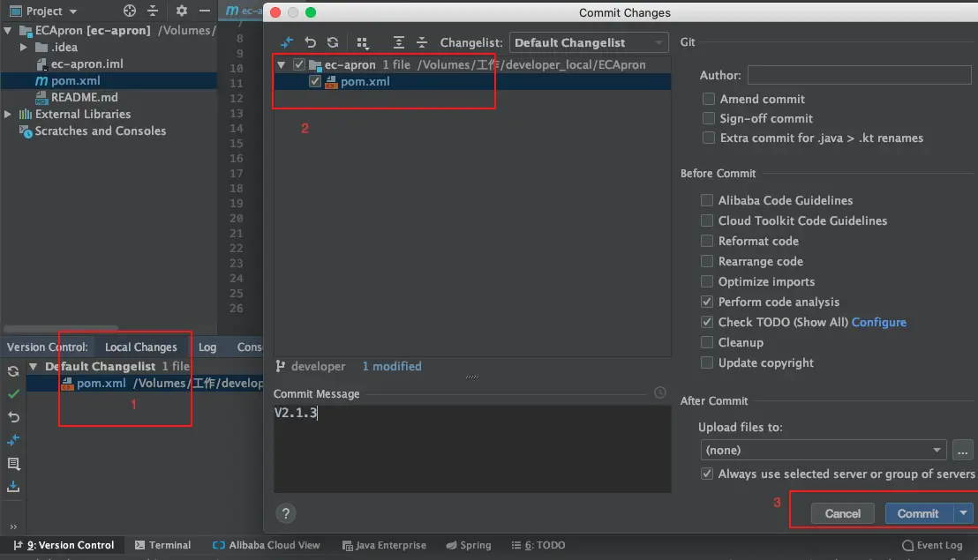Click Collapse All icon in commit toolbar

pyautogui.click(x=422, y=42)
